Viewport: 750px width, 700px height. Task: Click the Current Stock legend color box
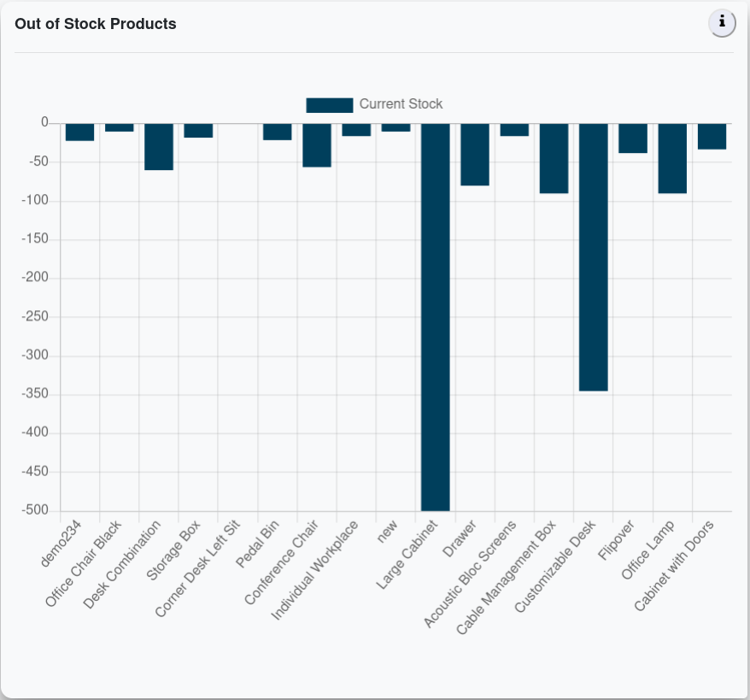pos(330,105)
